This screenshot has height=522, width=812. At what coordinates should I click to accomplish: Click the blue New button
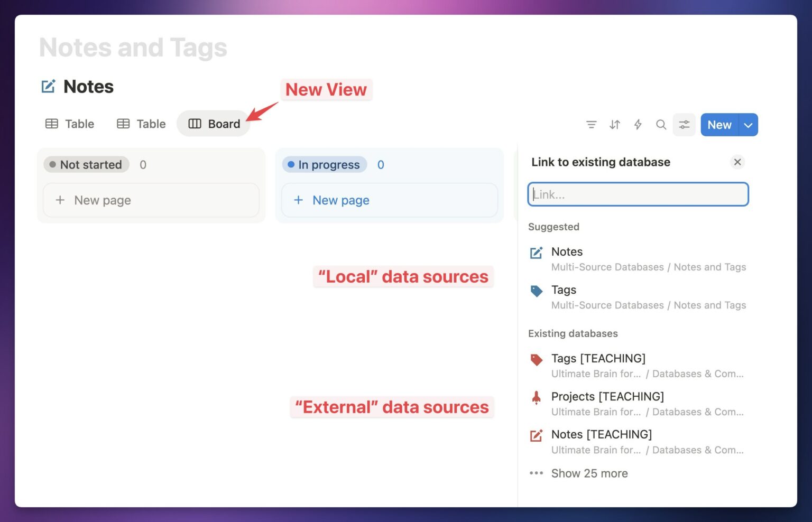719,125
